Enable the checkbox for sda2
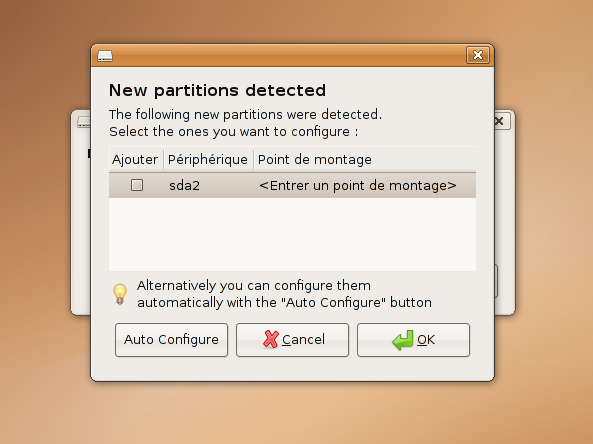 tap(137, 185)
